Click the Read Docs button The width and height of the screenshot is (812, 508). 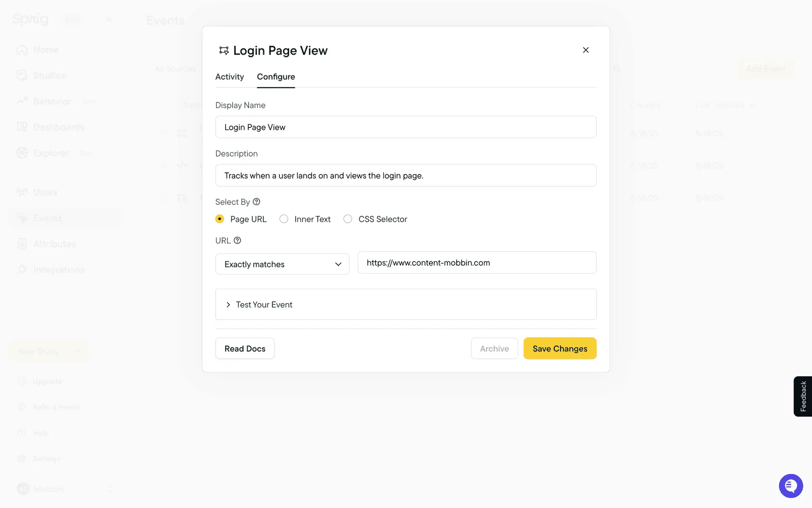coord(245,348)
